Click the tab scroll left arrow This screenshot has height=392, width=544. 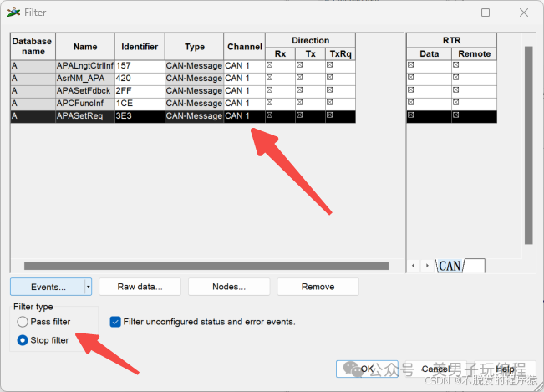[x=413, y=266]
